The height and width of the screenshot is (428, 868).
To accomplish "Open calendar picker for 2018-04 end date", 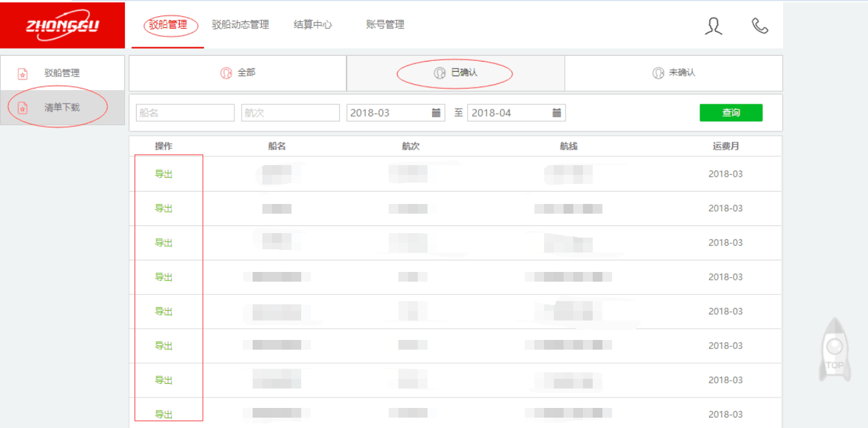I will 557,113.
